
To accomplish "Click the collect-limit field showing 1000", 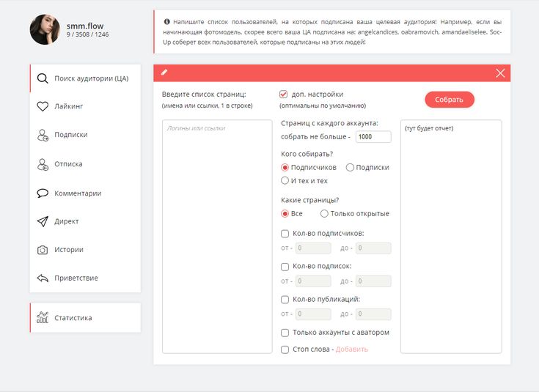I will pos(373,137).
